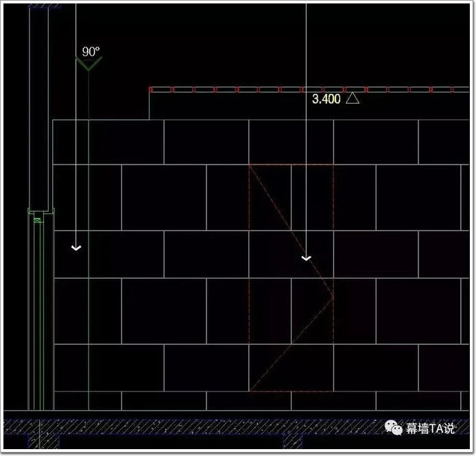
Task: Click the white arrowhead inside the red dashed opening
Action: (307, 258)
